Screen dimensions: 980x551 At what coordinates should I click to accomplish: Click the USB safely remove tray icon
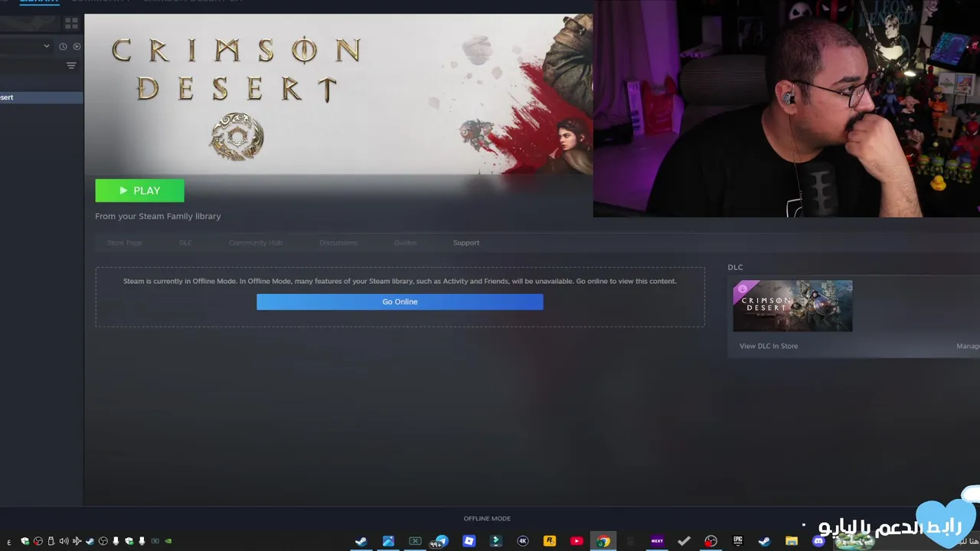pyautogui.click(x=51, y=541)
